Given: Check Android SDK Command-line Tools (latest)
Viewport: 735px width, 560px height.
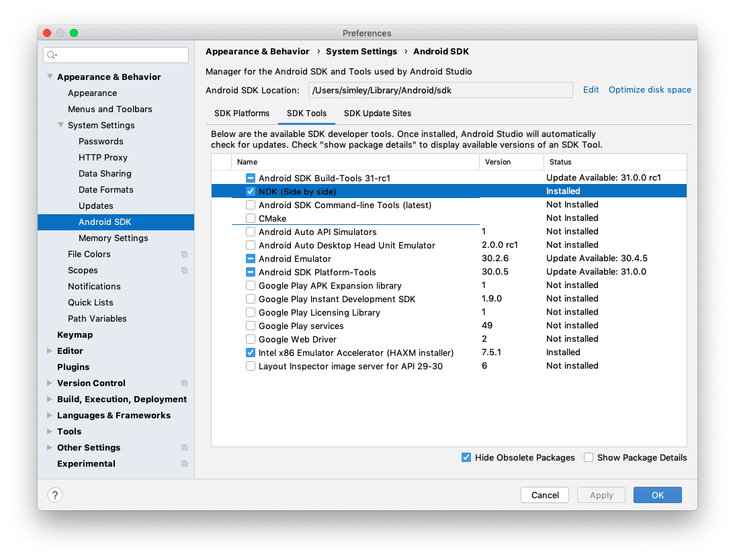Looking at the screenshot, I should pyautogui.click(x=251, y=205).
